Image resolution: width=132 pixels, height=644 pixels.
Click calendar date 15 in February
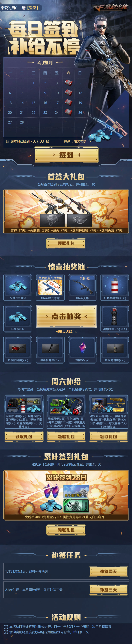coord(33,103)
